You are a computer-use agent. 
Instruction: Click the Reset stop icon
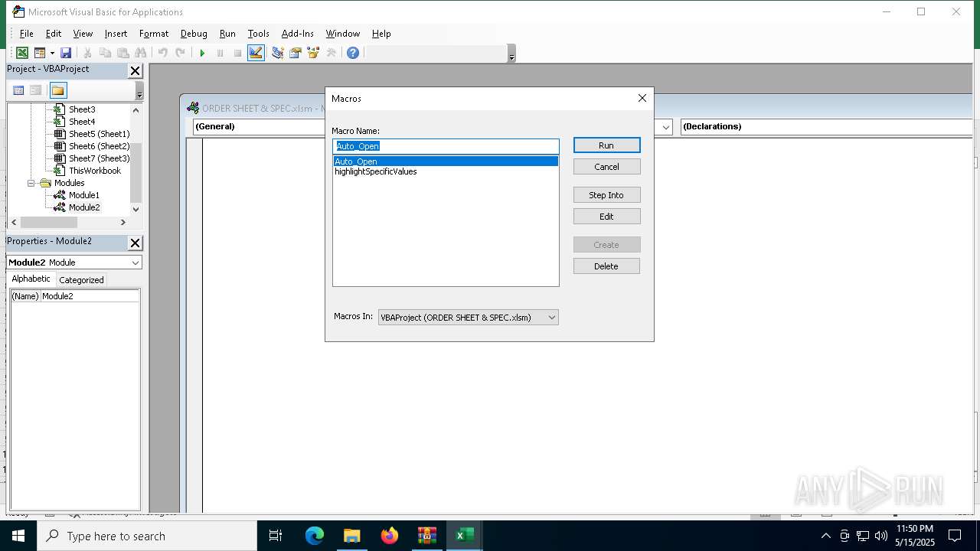point(237,53)
